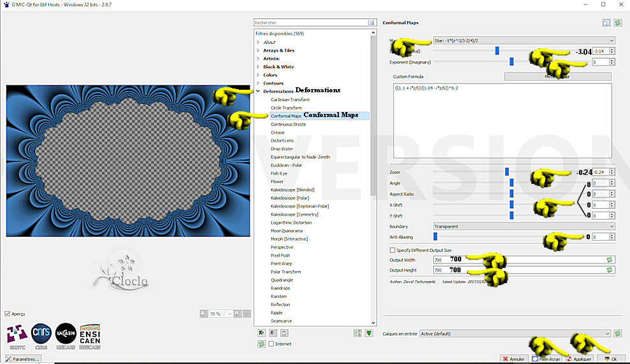Click the remove fave icon below filter list
630x364 pixels.
point(273,332)
